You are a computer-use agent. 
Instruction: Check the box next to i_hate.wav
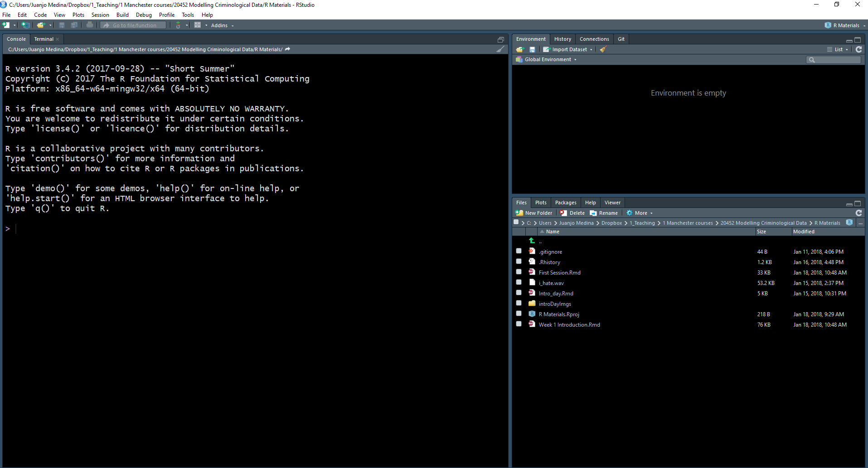(519, 282)
